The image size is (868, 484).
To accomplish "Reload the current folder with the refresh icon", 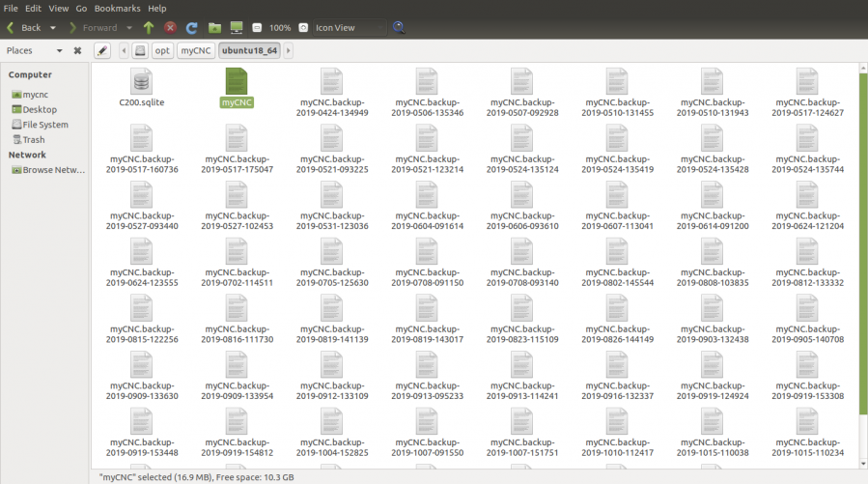I will (x=191, y=28).
